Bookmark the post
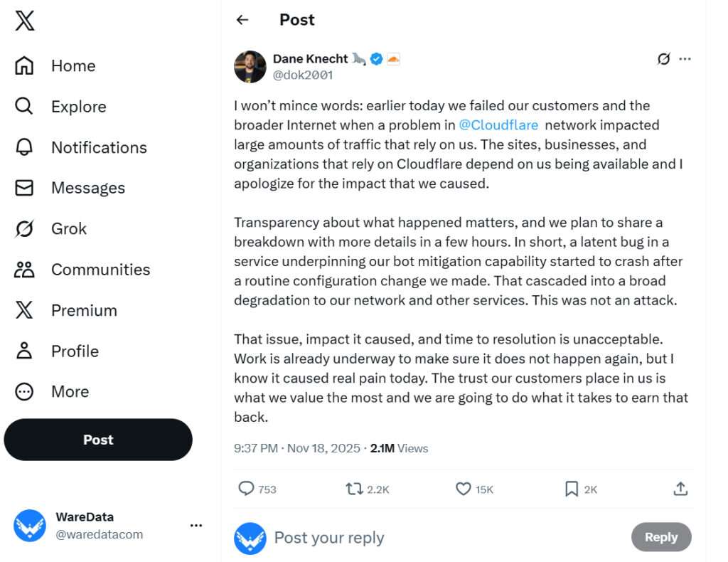The image size is (728, 562). (571, 489)
